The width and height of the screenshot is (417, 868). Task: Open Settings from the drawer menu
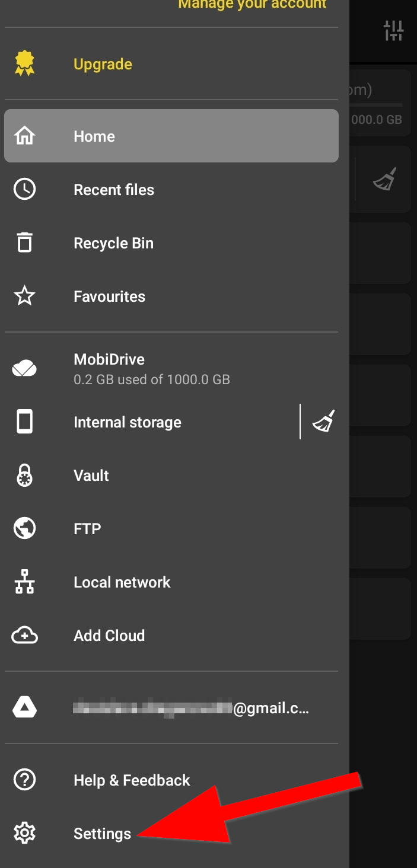pyautogui.click(x=101, y=833)
